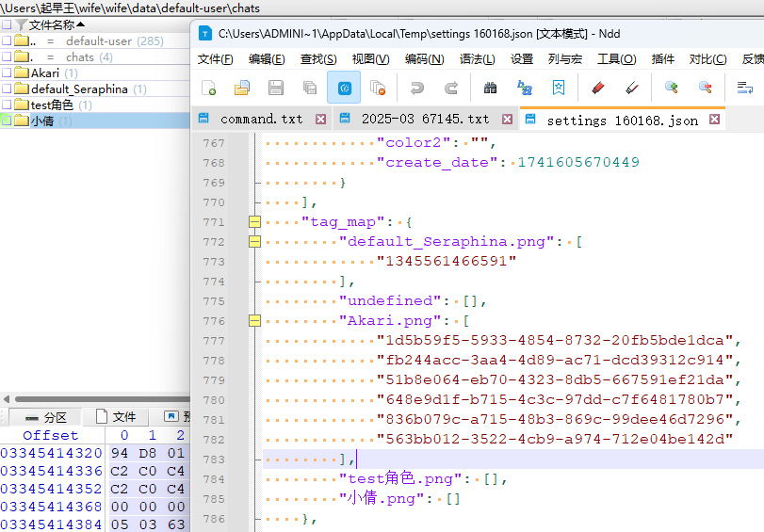Open the 插件 menu
The height and width of the screenshot is (532, 764).
tap(663, 59)
